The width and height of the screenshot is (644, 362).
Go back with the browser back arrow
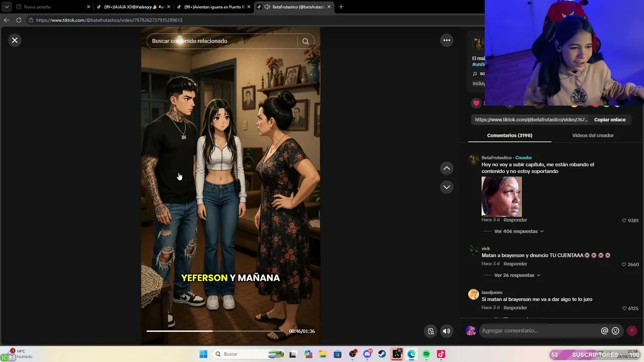point(7,20)
